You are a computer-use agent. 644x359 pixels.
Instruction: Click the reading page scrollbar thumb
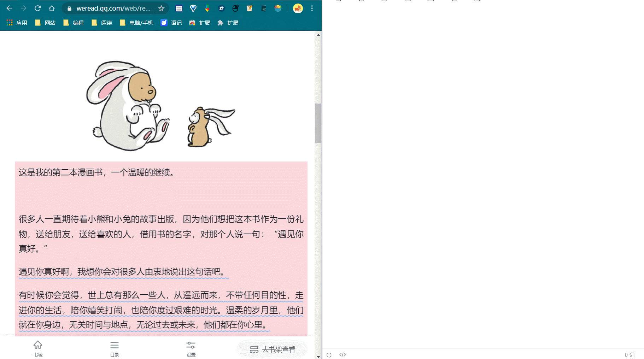point(318,123)
